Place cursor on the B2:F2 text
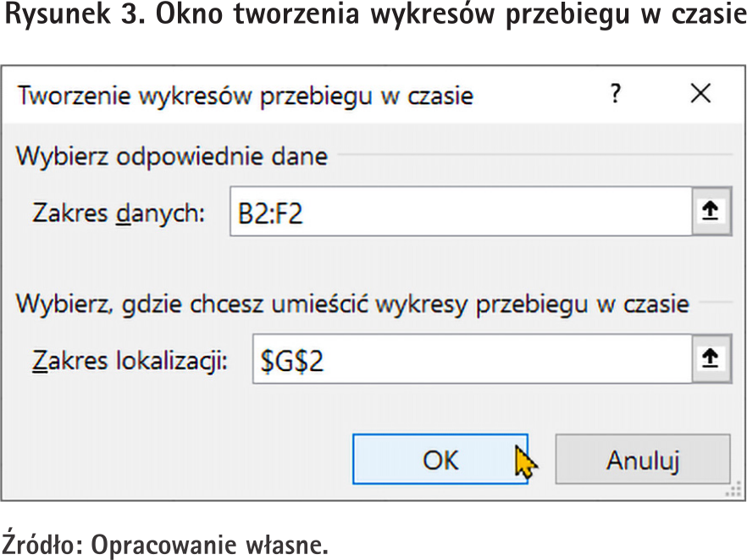 coord(270,213)
